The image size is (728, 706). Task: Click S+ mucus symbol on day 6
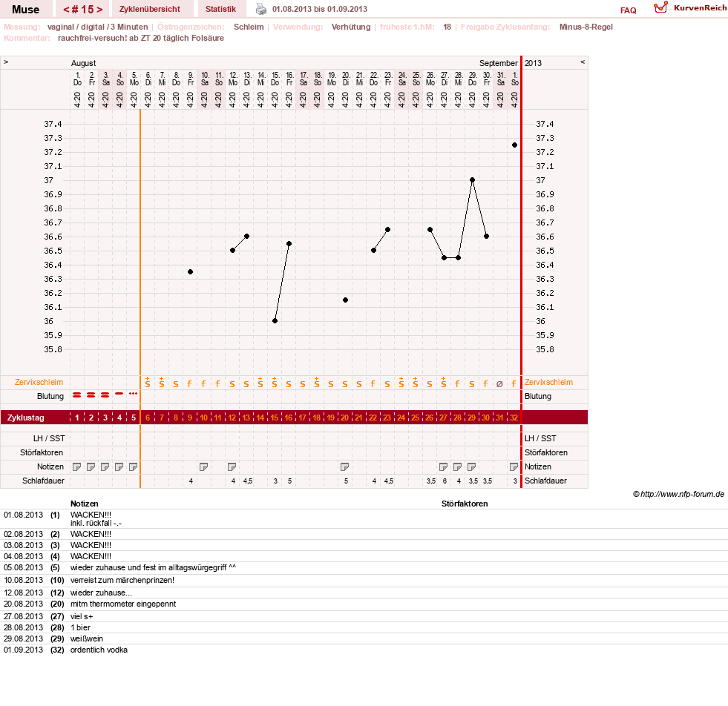click(148, 382)
